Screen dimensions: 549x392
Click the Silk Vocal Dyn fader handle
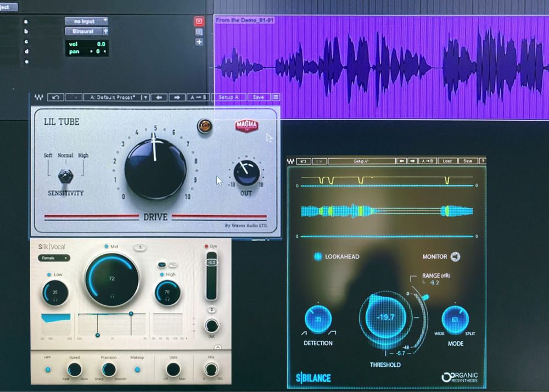point(211,262)
